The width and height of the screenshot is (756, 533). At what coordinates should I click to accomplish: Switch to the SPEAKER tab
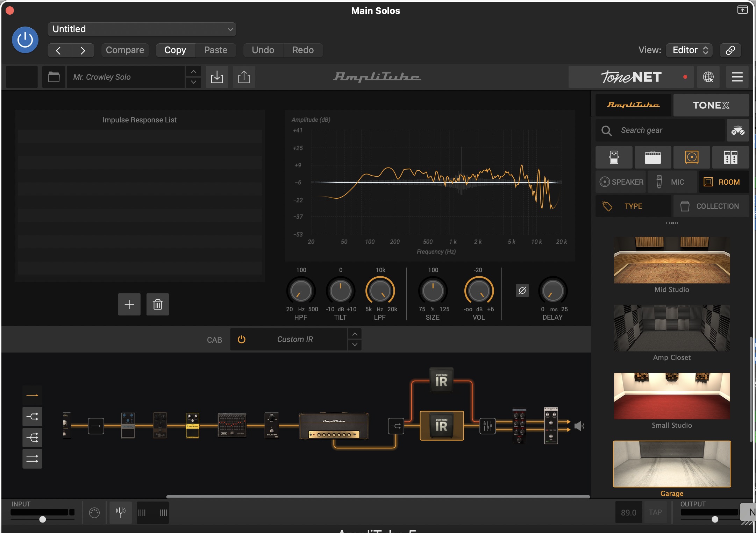click(x=621, y=182)
